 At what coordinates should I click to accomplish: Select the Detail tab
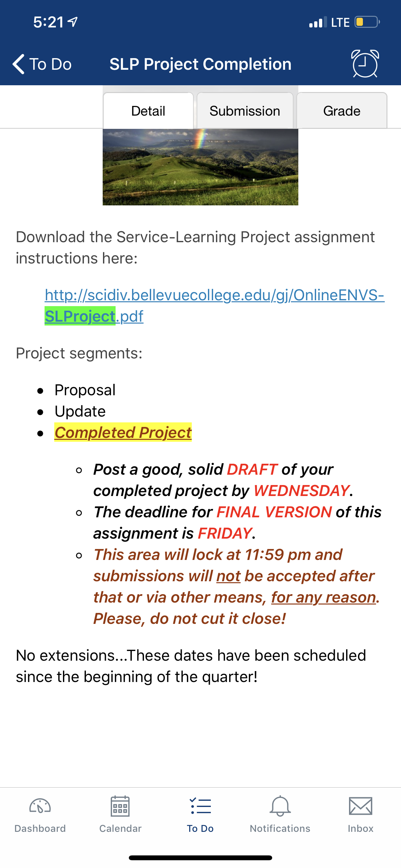pos(148,110)
